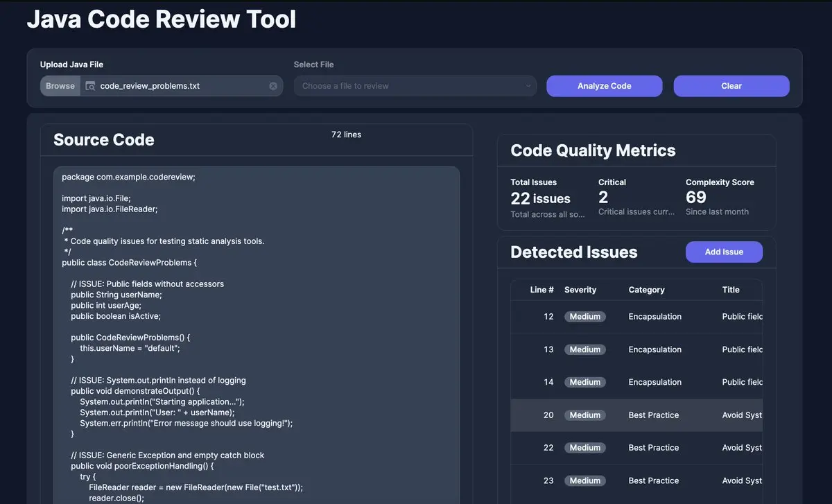Add a new issue with Add Issue
The width and height of the screenshot is (832, 504).
(x=723, y=252)
